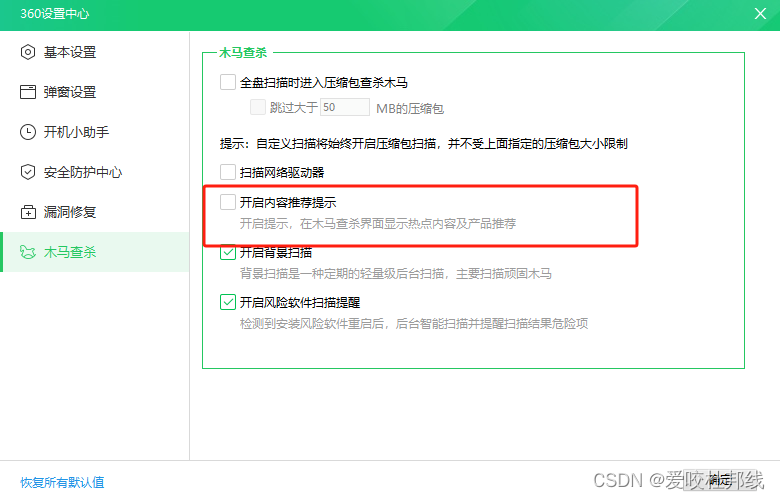Click 恢复所有默认值 link
This screenshot has width=780, height=500.
[62, 482]
